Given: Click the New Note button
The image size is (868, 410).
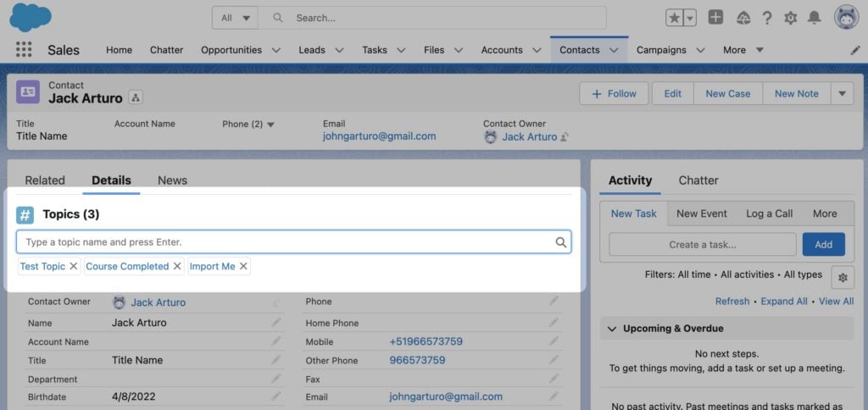Looking at the screenshot, I should (797, 93).
